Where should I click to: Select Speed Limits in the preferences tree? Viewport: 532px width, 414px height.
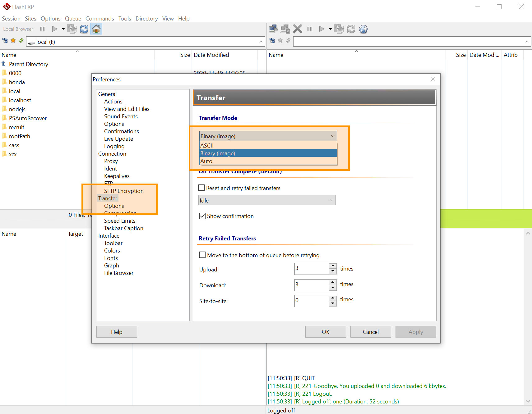click(x=120, y=221)
